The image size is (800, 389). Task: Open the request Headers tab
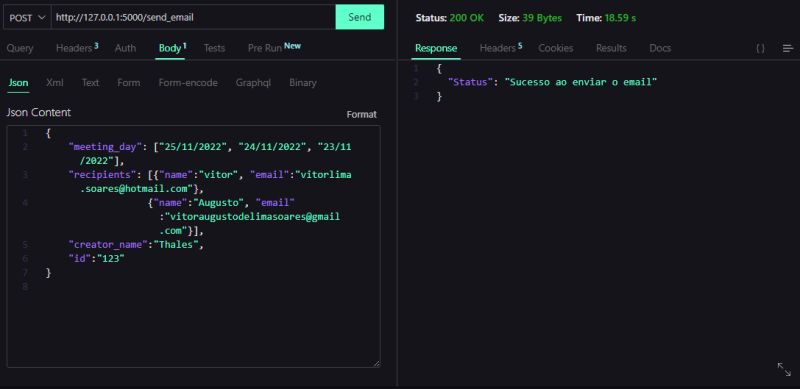(x=77, y=48)
